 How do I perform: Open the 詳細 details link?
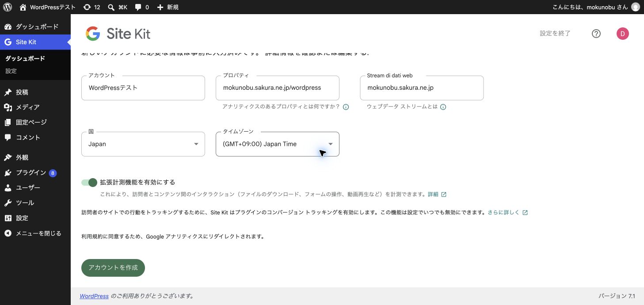[x=437, y=194]
